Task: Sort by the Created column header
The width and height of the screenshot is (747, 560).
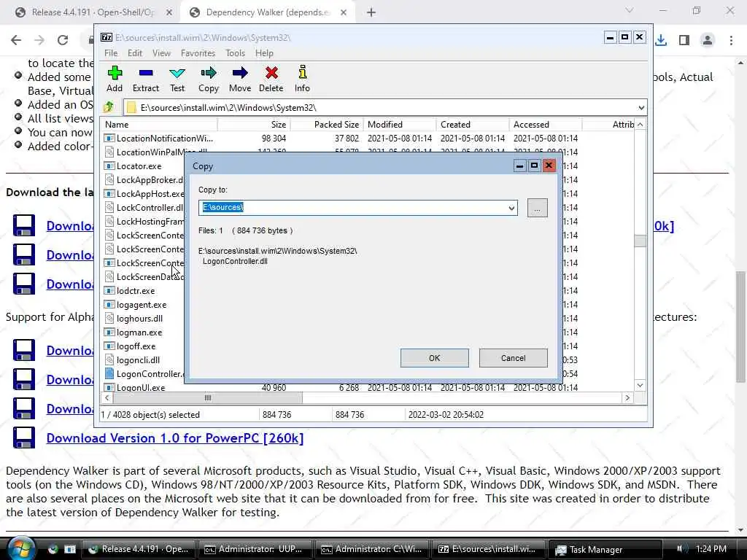Action: [473, 124]
